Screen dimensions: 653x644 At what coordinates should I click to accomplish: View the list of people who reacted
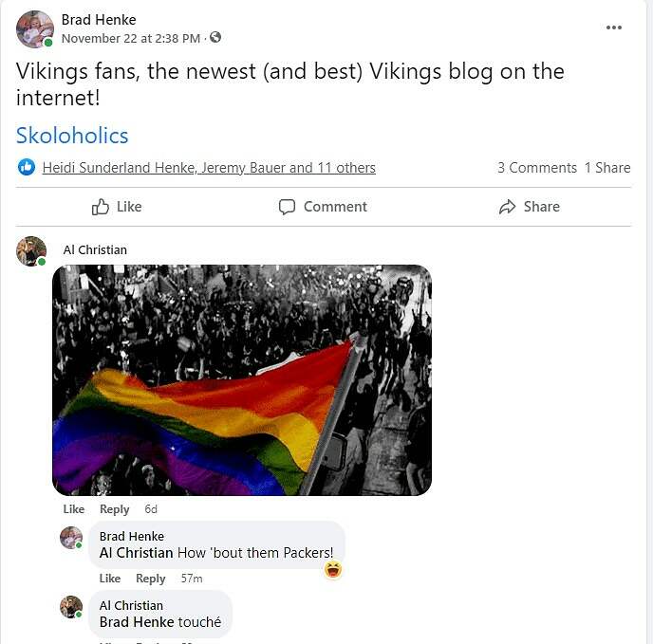click(x=209, y=168)
